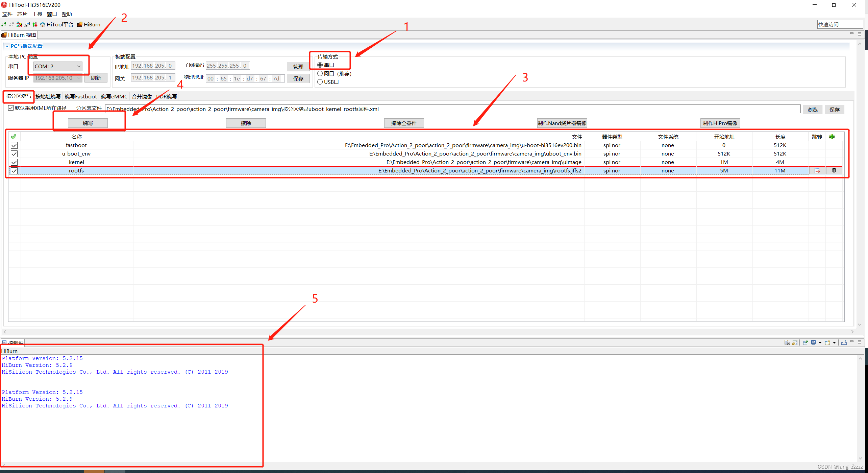Uncheck the kernel partition checkbox
Image resolution: width=868 pixels, height=473 pixels.
pyautogui.click(x=14, y=162)
